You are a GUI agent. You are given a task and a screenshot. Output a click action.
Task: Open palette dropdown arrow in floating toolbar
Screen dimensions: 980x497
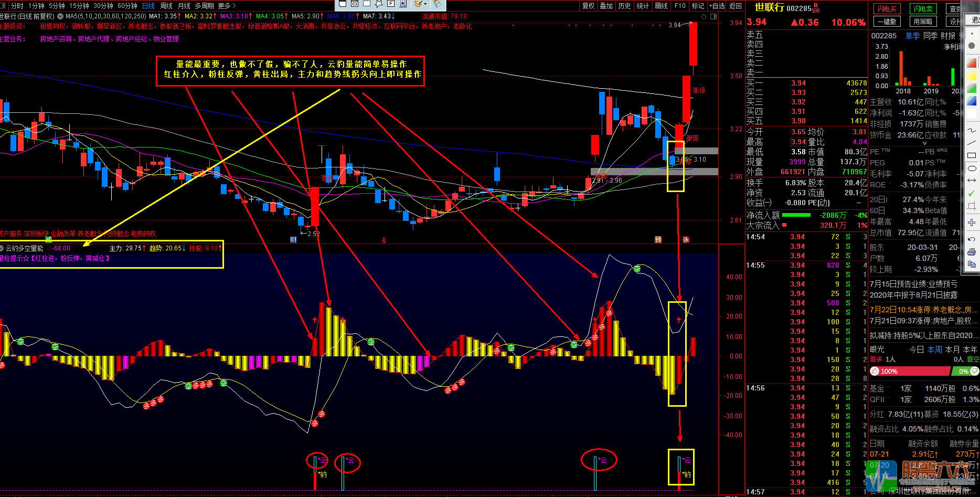click(x=425, y=4)
